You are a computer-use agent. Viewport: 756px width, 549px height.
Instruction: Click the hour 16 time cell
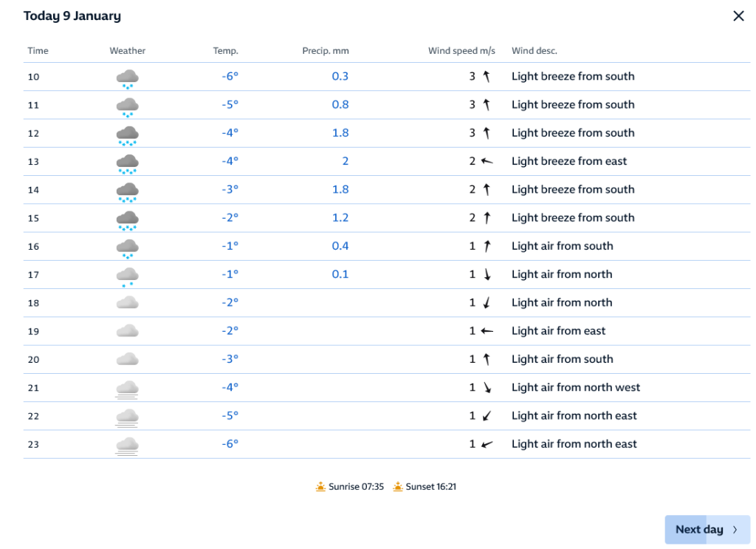pyautogui.click(x=33, y=247)
